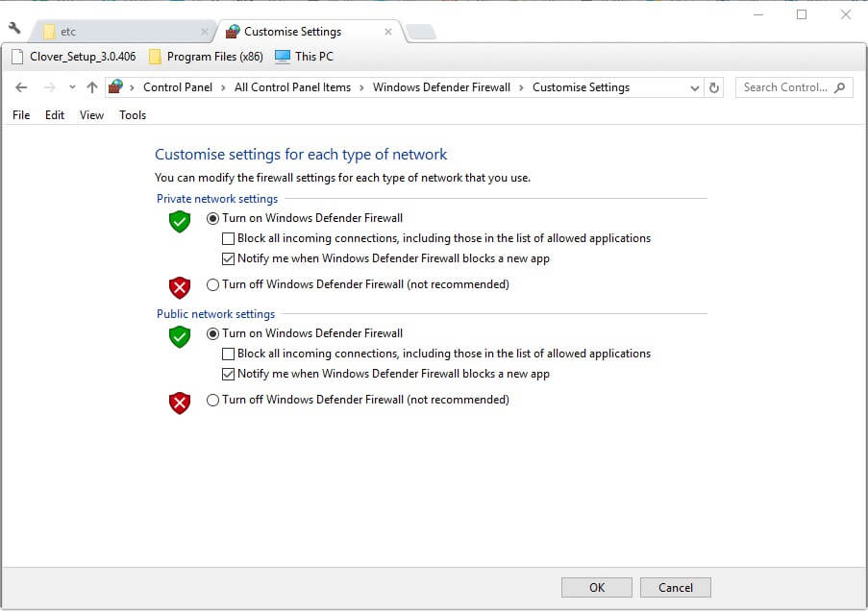
Task: Click the green shield under Public network settings
Action: [180, 336]
